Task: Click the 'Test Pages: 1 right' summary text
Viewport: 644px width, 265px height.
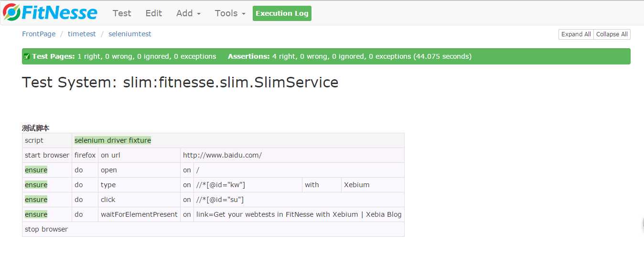Action: [x=124, y=56]
